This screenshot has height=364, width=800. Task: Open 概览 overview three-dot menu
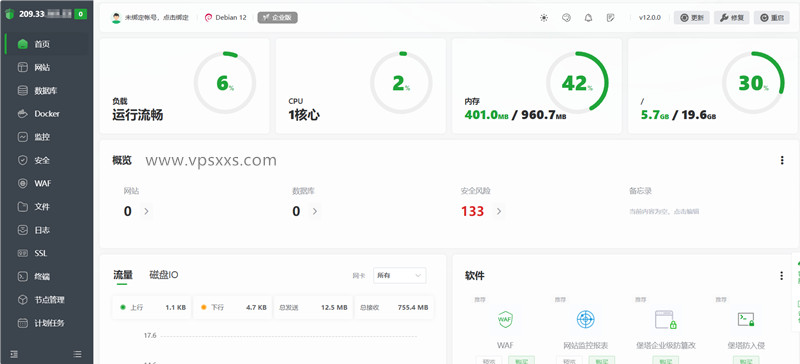782,160
